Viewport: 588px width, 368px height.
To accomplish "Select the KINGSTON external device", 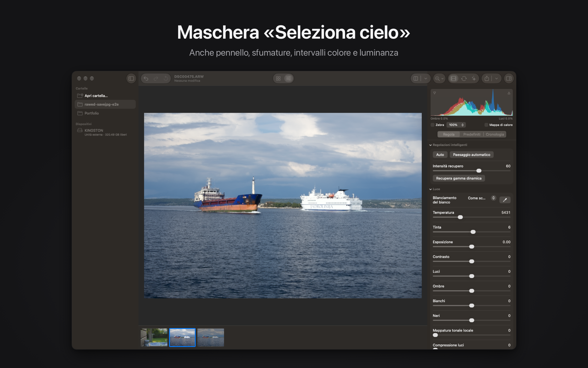I will point(105,132).
